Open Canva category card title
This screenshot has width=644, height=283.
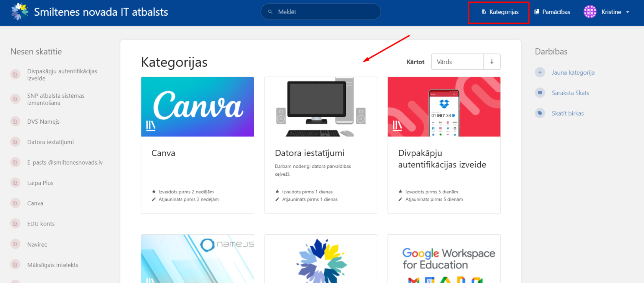[163, 153]
